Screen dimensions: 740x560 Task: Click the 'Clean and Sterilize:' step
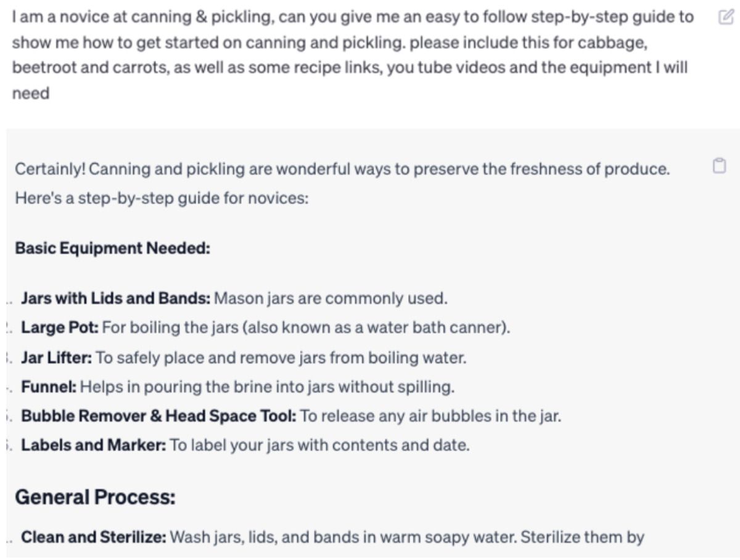tap(333, 537)
